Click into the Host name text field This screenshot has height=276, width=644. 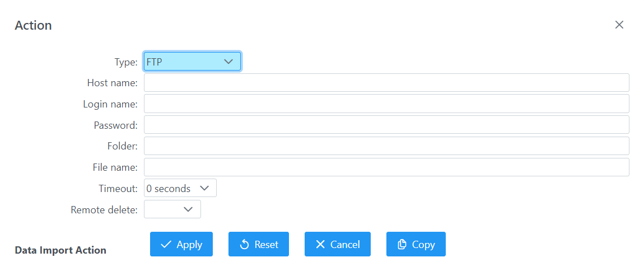[x=386, y=83]
